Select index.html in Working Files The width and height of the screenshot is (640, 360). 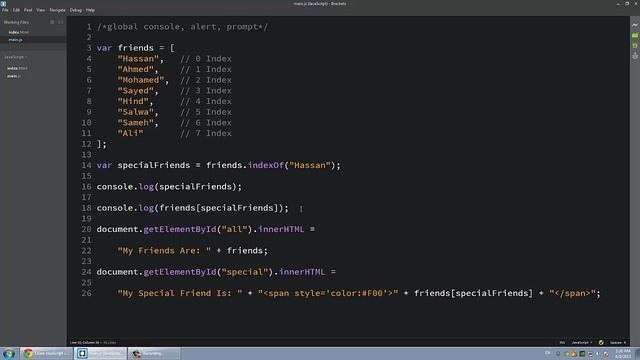tap(19, 32)
